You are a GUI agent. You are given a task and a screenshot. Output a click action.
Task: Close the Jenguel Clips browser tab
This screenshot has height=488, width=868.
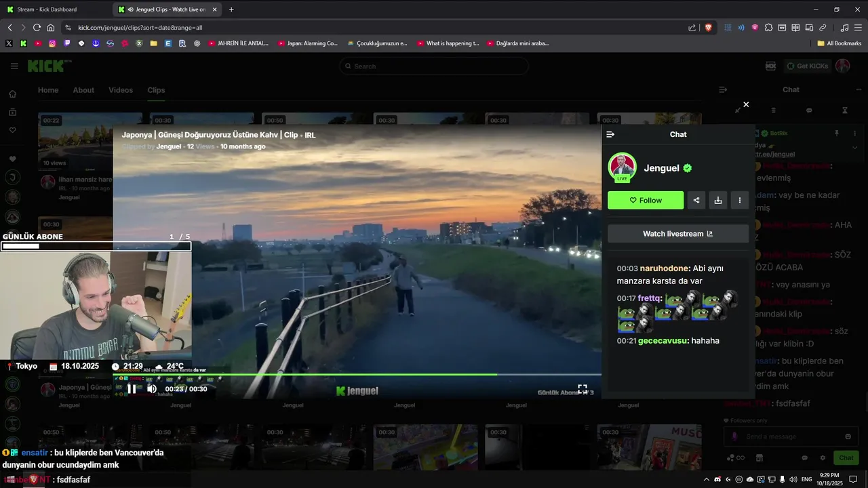click(x=215, y=9)
